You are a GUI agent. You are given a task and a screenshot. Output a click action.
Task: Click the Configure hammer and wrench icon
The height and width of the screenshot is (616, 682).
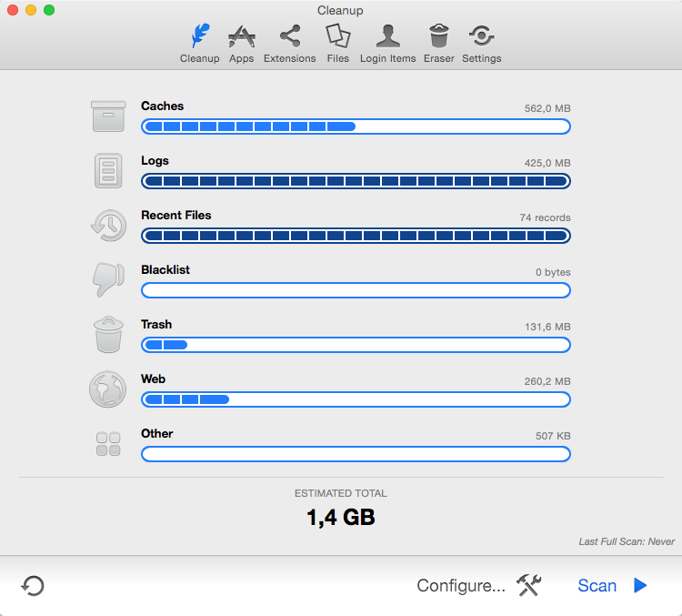coord(529,585)
